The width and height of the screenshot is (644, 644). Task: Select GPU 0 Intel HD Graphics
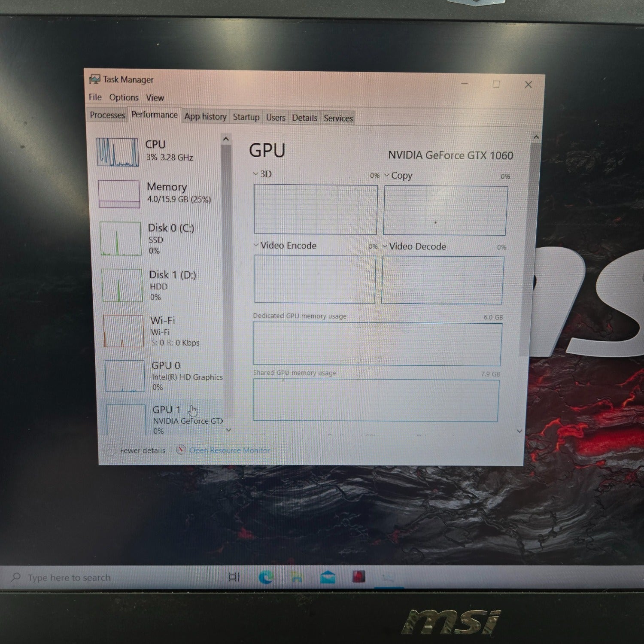(164, 376)
